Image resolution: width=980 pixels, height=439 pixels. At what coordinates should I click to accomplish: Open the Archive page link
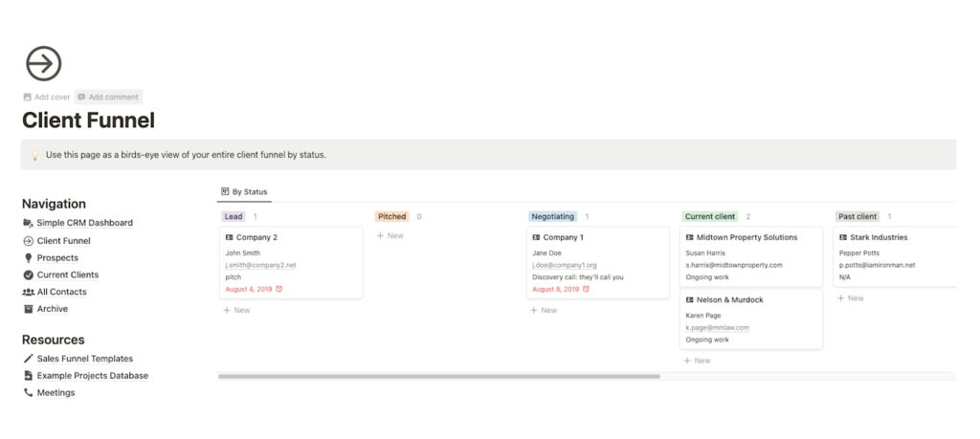53,309
